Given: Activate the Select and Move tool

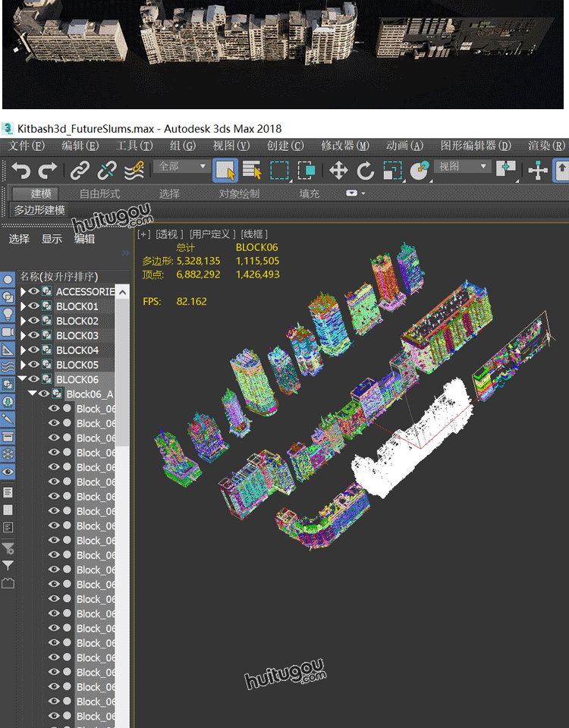Looking at the screenshot, I should point(338,171).
